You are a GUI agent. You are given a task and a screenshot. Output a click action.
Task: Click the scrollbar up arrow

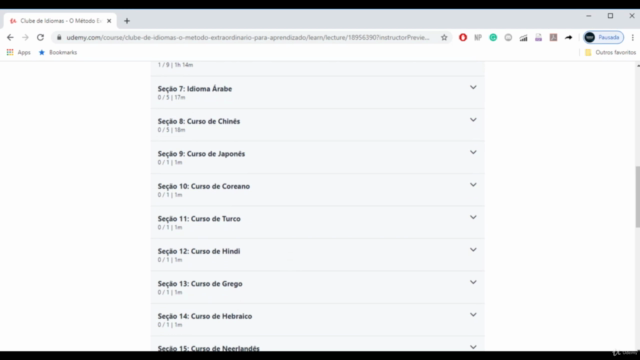(x=638, y=65)
